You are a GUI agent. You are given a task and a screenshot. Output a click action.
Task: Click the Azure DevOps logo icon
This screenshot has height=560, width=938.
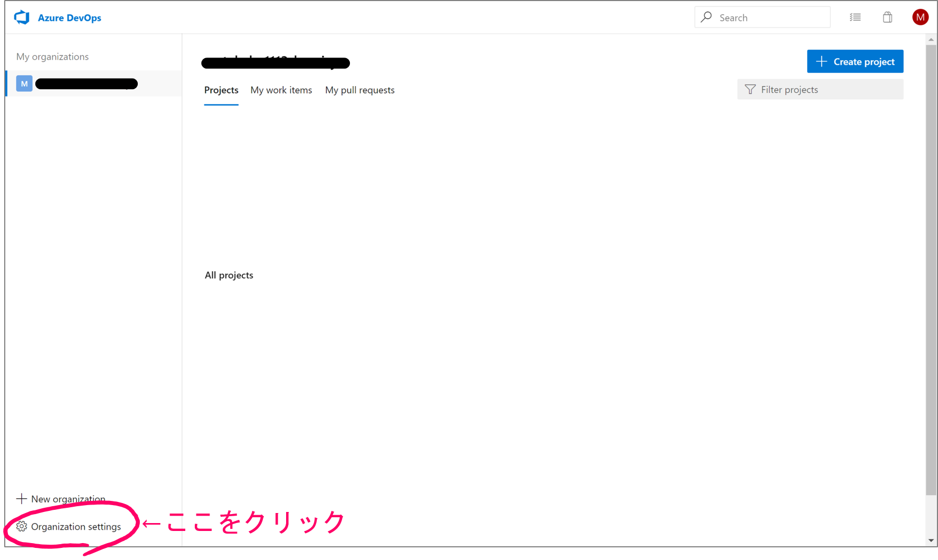(21, 16)
